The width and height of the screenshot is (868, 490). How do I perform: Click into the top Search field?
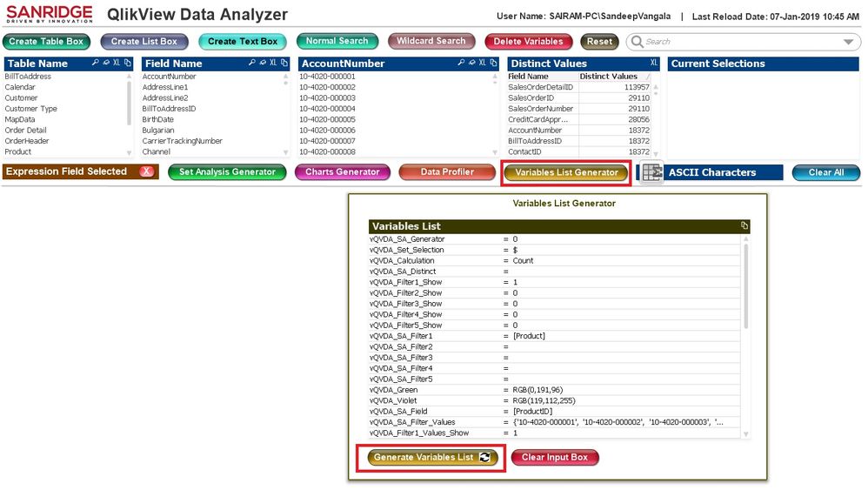pyautogui.click(x=742, y=42)
